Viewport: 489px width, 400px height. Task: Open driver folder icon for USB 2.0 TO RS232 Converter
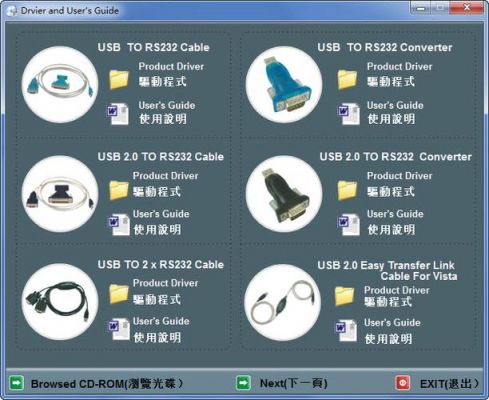point(347,190)
